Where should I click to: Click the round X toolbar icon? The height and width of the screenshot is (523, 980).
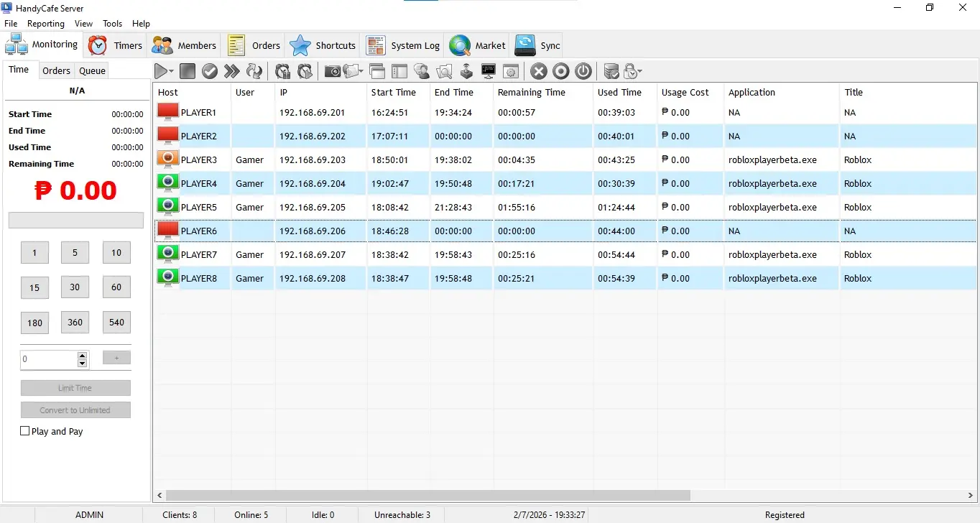[x=539, y=71]
